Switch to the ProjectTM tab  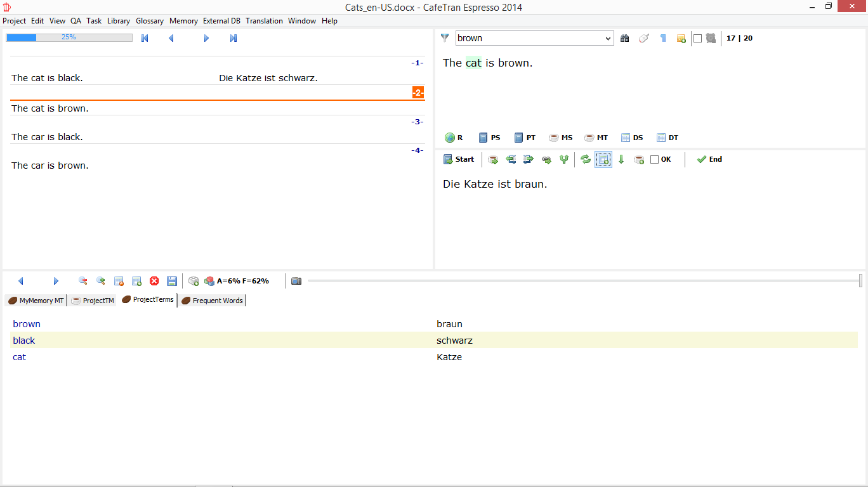click(93, 301)
